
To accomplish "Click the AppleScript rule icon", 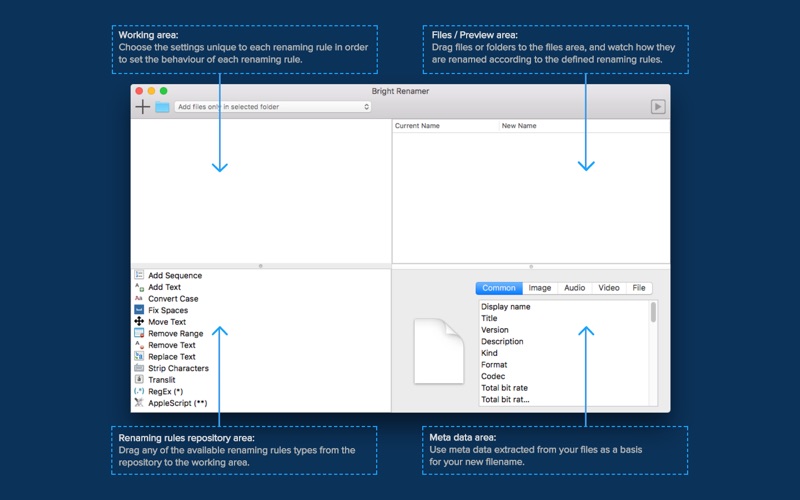I will [x=139, y=403].
